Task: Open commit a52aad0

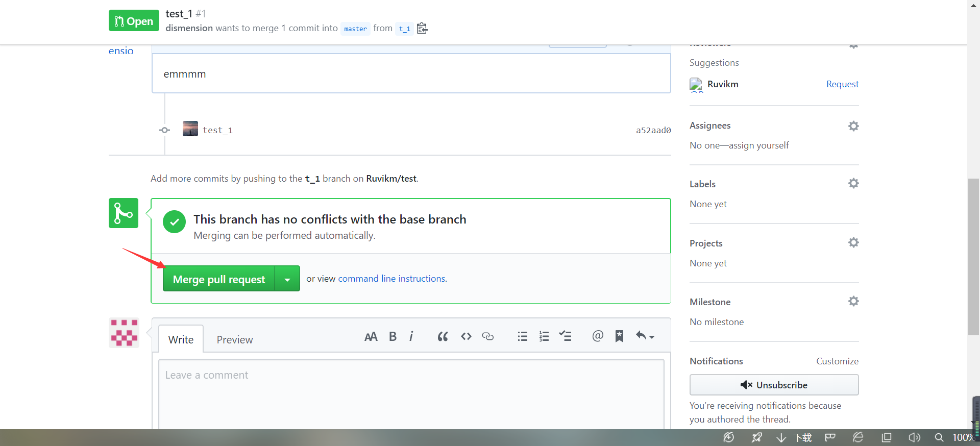Action: (653, 131)
